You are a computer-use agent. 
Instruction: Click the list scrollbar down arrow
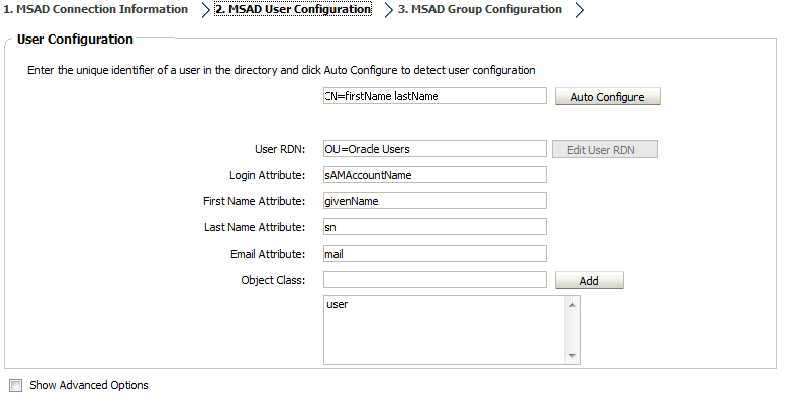[x=572, y=355]
